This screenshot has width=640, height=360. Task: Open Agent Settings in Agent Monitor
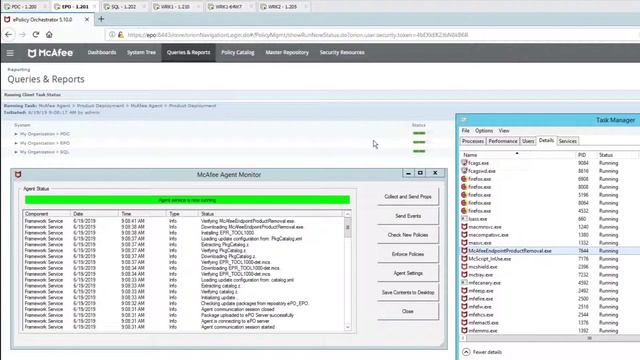pos(408,273)
